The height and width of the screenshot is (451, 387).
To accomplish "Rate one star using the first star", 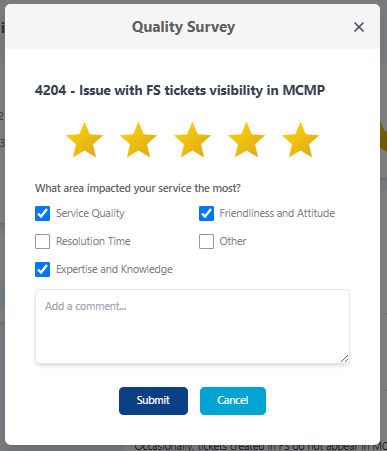I will pyautogui.click(x=84, y=140).
